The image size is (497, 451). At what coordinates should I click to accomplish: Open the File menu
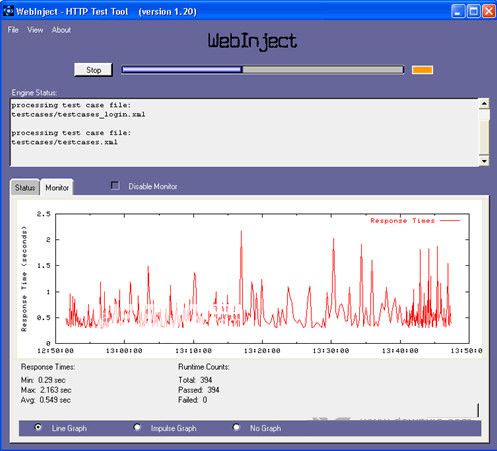click(x=13, y=30)
